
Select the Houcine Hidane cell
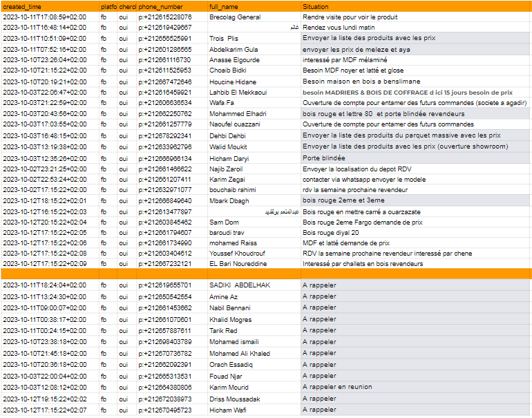(x=254, y=82)
